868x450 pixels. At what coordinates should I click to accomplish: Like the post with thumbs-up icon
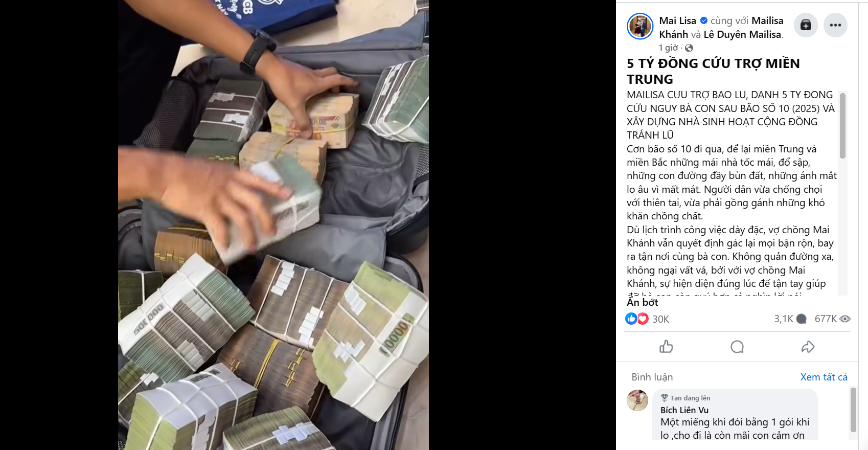[666, 347]
